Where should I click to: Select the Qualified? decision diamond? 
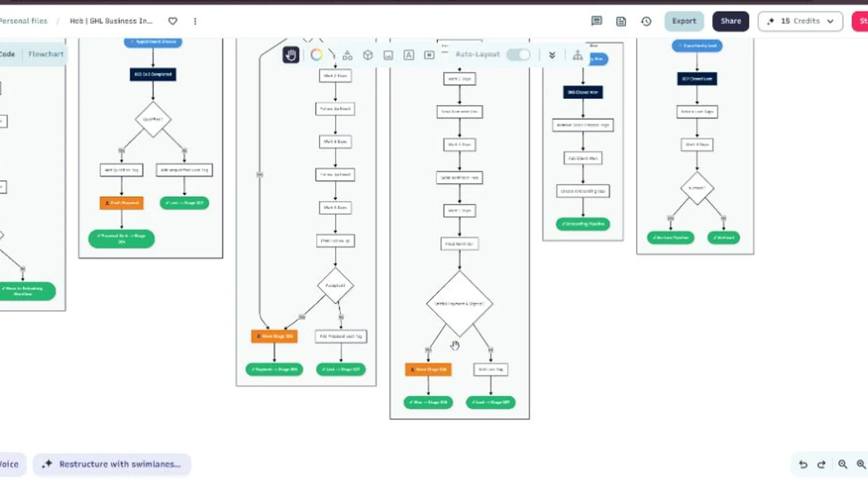pos(153,119)
